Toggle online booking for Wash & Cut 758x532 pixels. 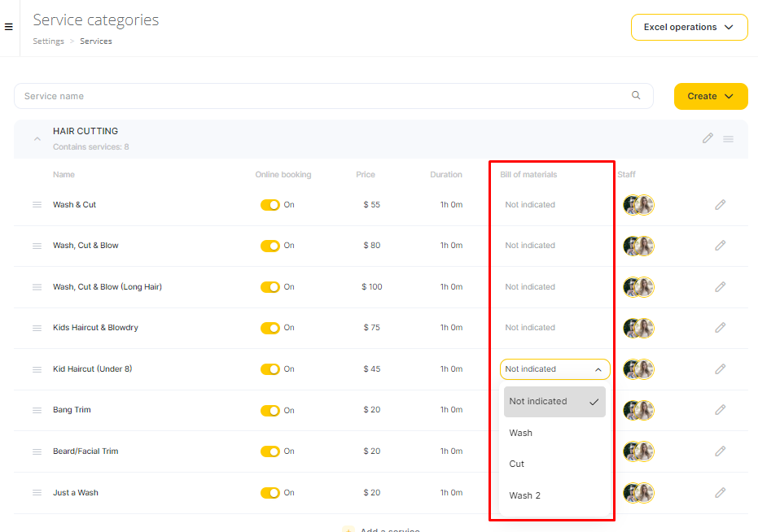pos(269,205)
